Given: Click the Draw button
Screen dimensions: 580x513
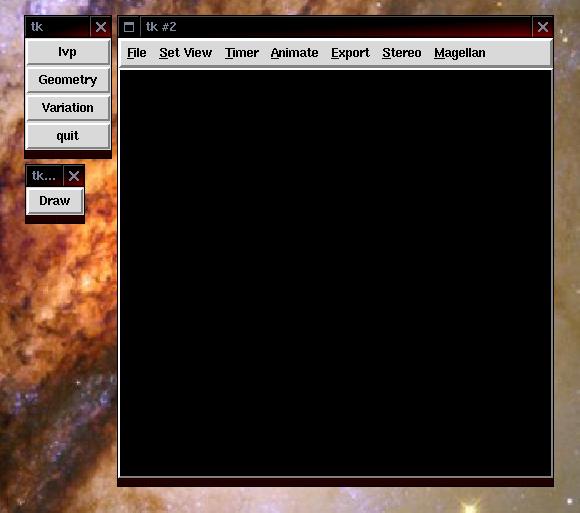Looking at the screenshot, I should point(55,201).
